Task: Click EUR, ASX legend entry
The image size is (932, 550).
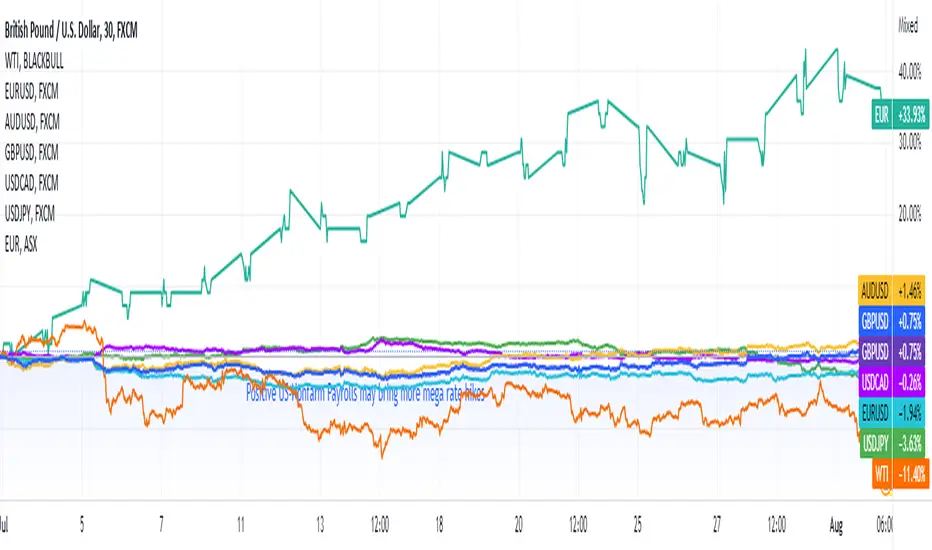Action: 21,244
